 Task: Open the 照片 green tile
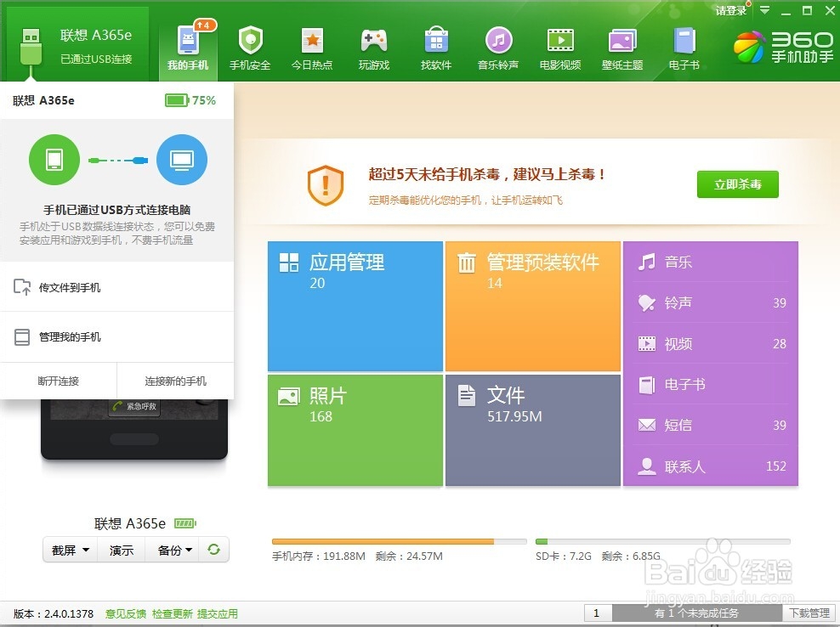pyautogui.click(x=355, y=430)
